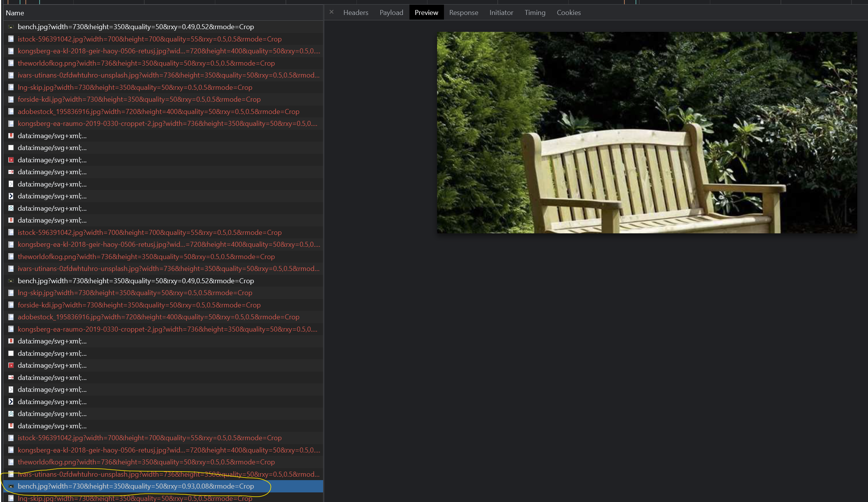
Task: Click the bench photo preview image
Action: coord(647,132)
